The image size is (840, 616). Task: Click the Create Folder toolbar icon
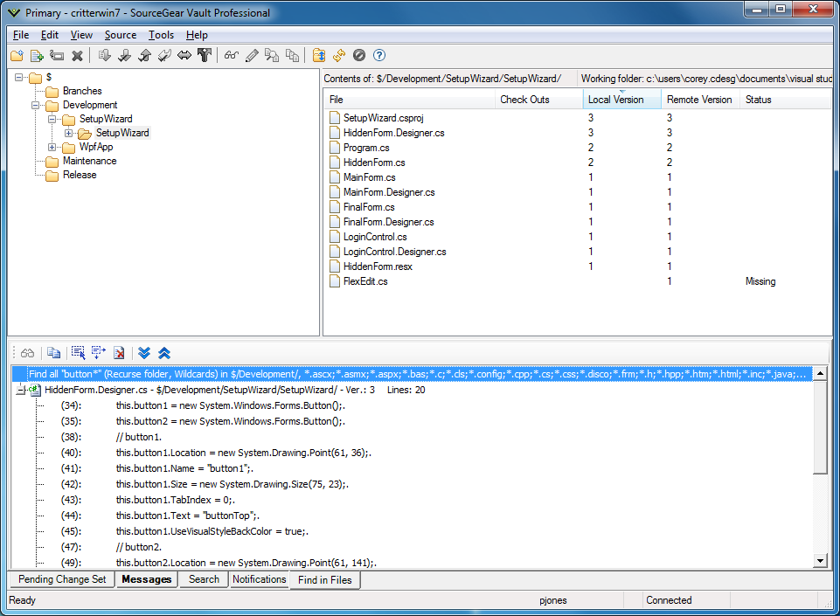[x=17, y=55]
